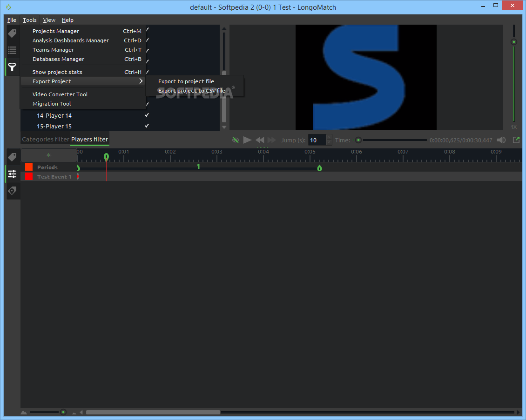The image size is (526, 420).
Task: Open the File menu
Action: pyautogui.click(x=12, y=20)
